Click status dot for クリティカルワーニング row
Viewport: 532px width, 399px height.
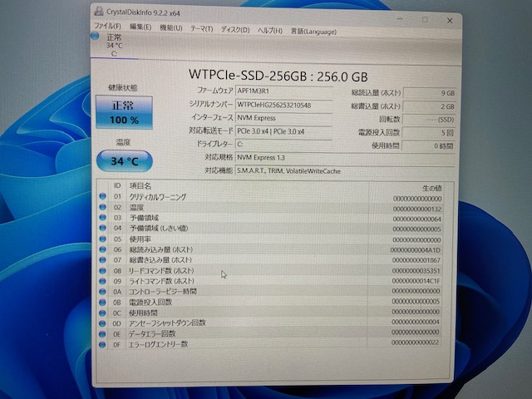(103, 197)
